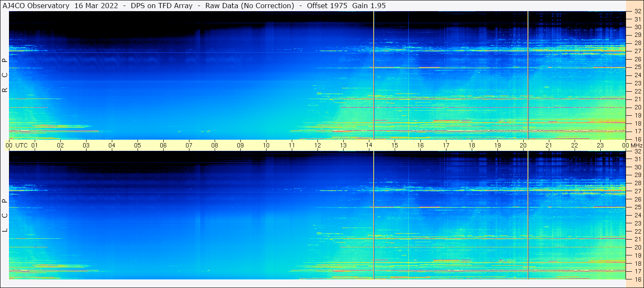Click the 20 MHz frequency tick of LCP panel
This screenshot has width=644, height=288.
(x=637, y=247)
